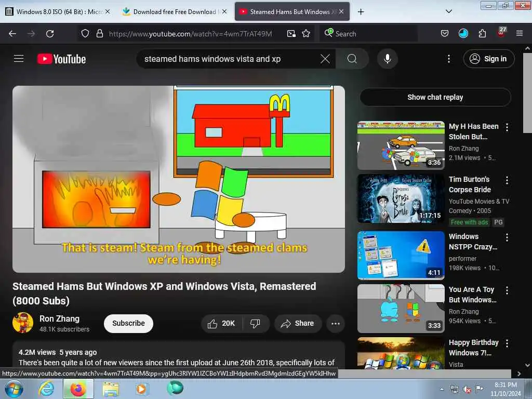The image size is (532, 399).
Task: Go to YouTube home via logo
Action: tap(61, 59)
